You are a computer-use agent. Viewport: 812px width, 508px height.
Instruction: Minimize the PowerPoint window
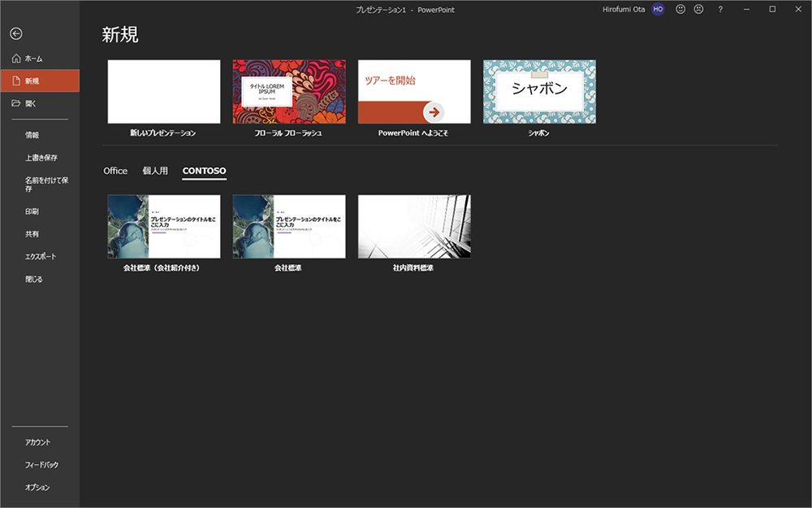[746, 9]
